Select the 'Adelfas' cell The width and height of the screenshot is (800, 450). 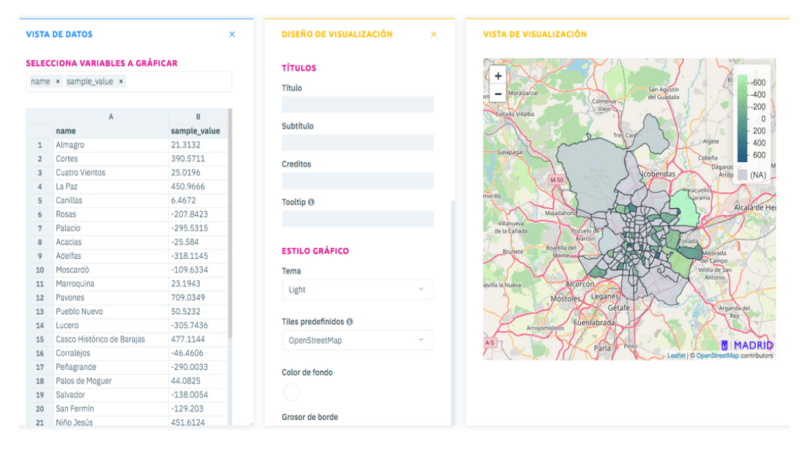111,256
